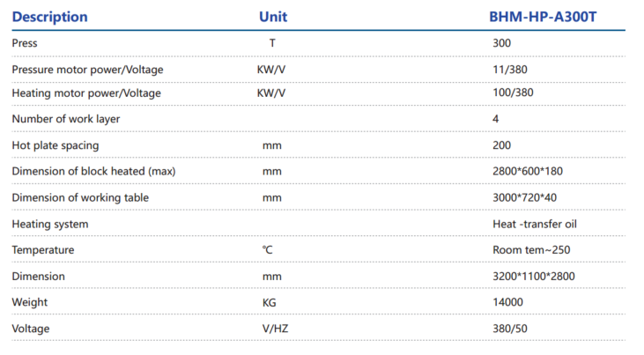Click Dimension of block heated (max) label
644x355 pixels.
(94, 171)
